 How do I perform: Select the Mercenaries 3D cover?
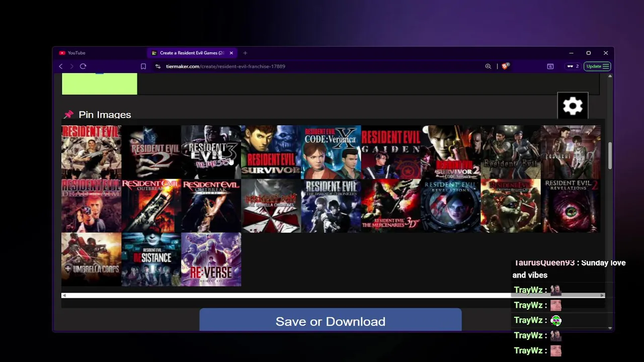pyautogui.click(x=390, y=206)
